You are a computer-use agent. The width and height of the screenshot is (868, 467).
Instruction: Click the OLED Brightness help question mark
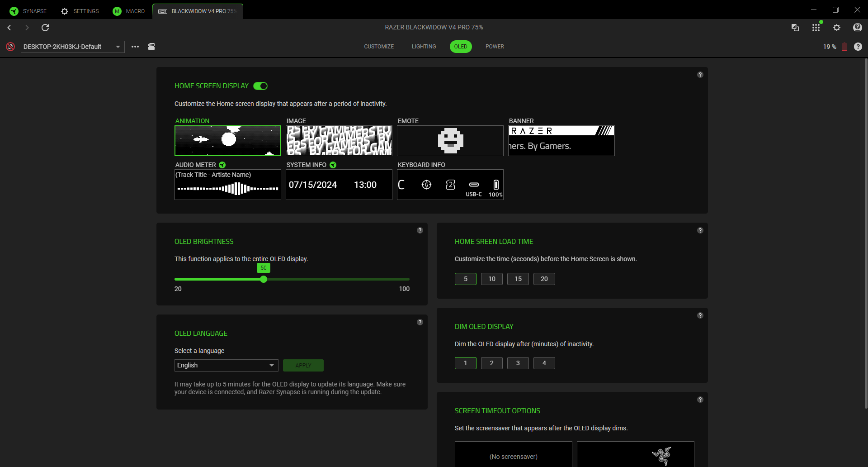tap(420, 230)
